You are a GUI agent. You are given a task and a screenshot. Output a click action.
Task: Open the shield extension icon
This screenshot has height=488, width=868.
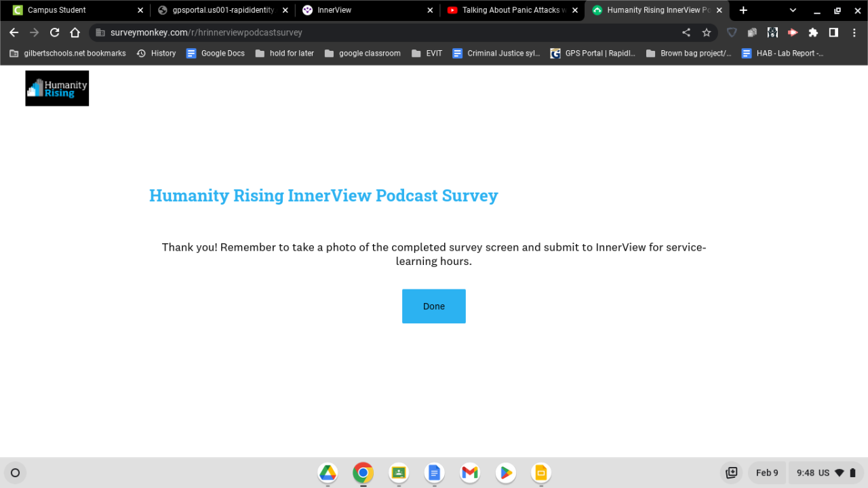[x=732, y=33]
